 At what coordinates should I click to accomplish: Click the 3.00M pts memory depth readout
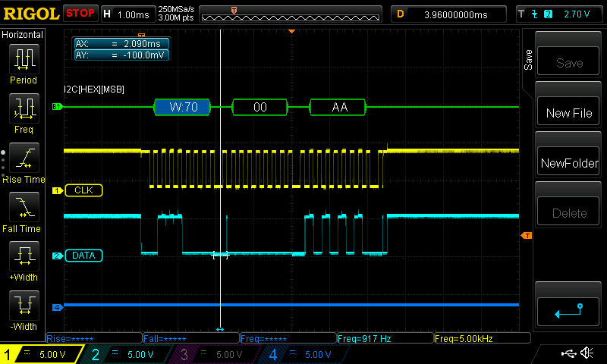(x=176, y=18)
